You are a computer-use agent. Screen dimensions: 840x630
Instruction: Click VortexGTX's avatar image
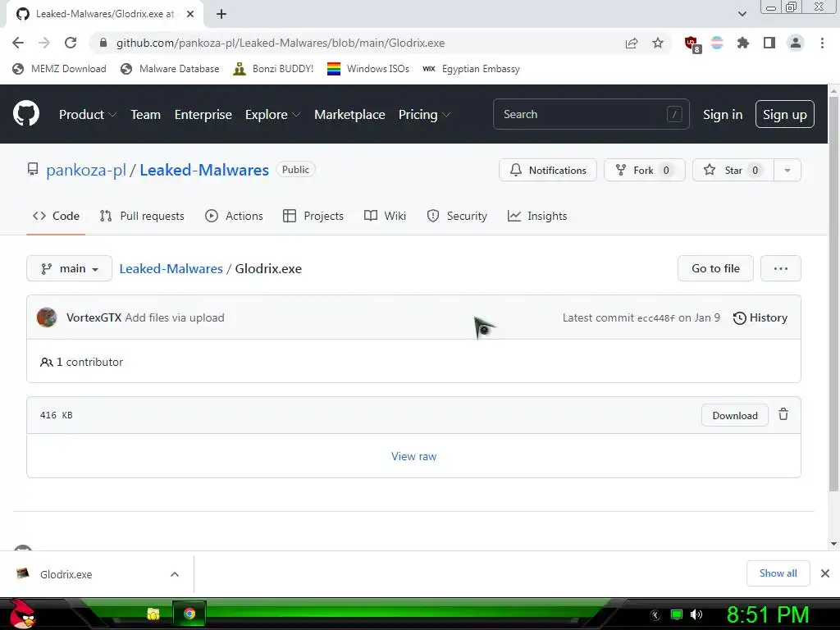(x=47, y=317)
